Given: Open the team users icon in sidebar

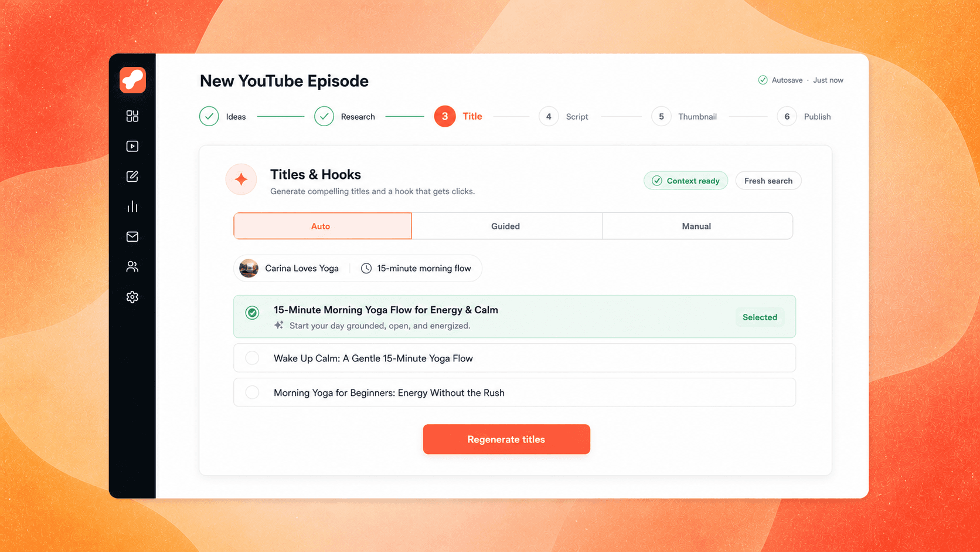Looking at the screenshot, I should tap(132, 266).
